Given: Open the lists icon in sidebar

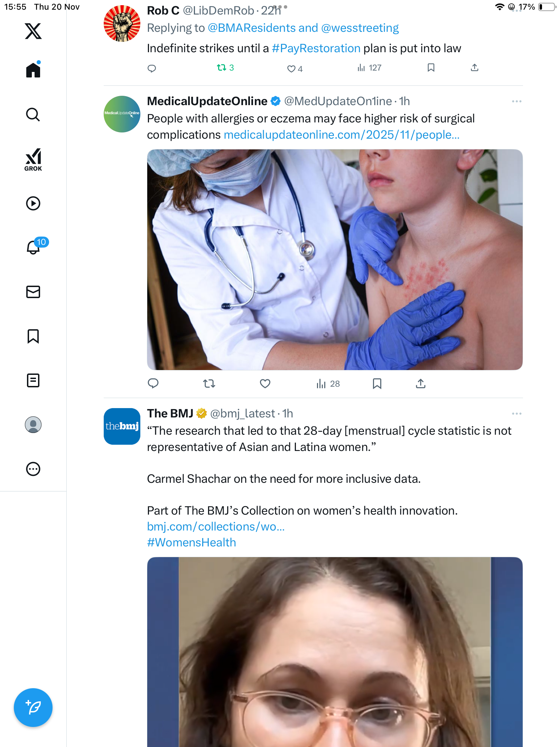Looking at the screenshot, I should click(x=33, y=380).
